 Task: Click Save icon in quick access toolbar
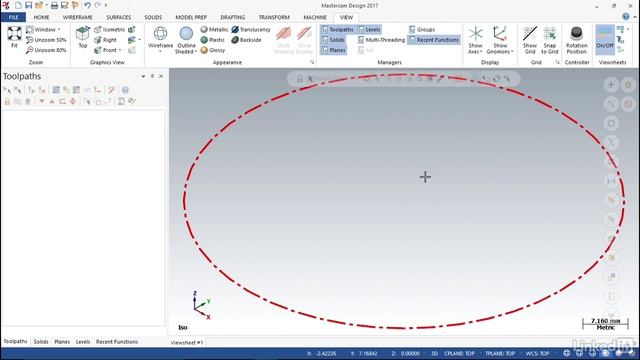(29, 5)
